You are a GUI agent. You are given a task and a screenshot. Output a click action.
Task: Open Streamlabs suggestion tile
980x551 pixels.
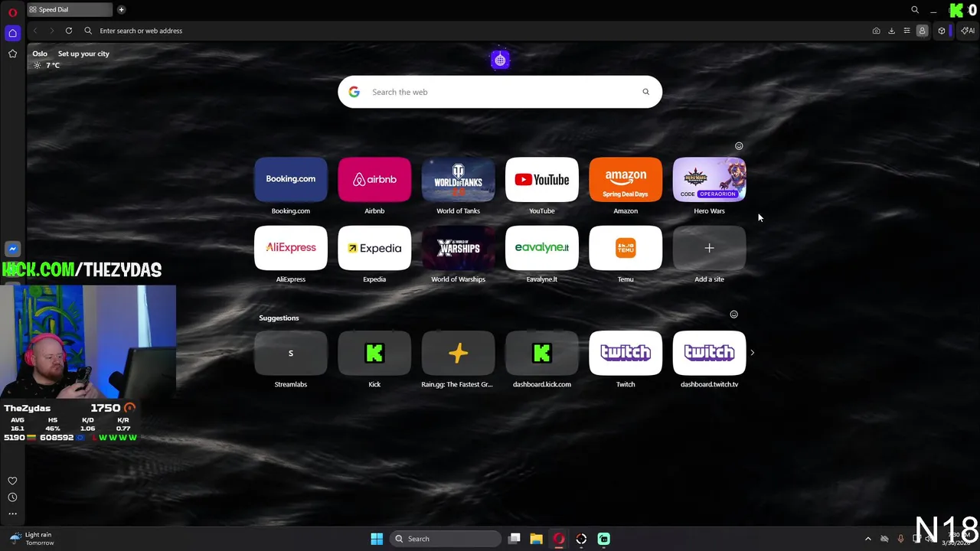pos(290,353)
